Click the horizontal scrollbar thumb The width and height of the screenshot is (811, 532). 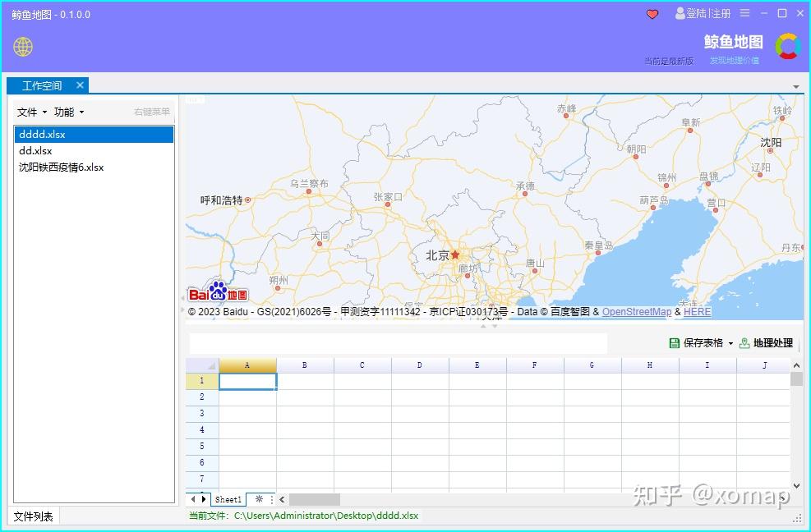(x=315, y=499)
